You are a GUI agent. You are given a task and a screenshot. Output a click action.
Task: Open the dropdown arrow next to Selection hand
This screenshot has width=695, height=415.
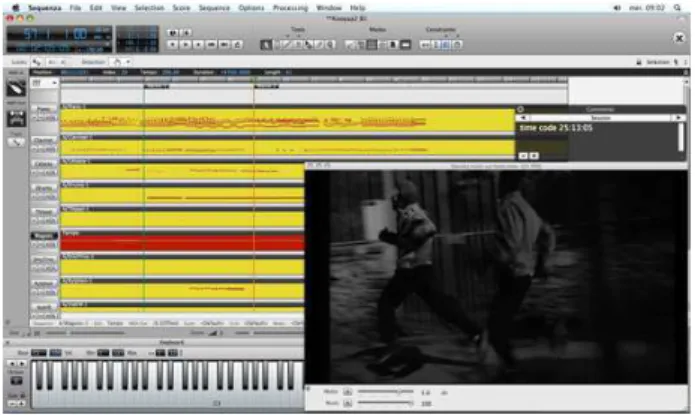tap(128, 62)
